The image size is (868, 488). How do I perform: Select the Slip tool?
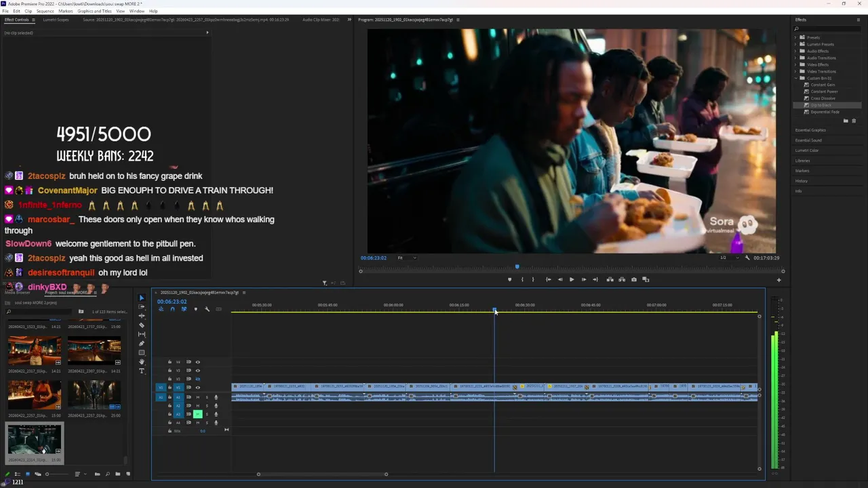142,334
